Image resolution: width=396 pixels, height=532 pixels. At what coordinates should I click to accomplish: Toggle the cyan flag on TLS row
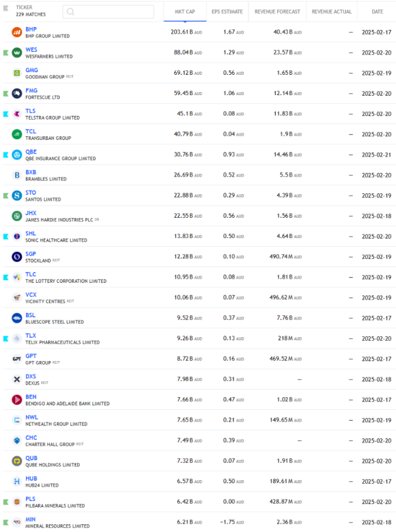pos(6,114)
